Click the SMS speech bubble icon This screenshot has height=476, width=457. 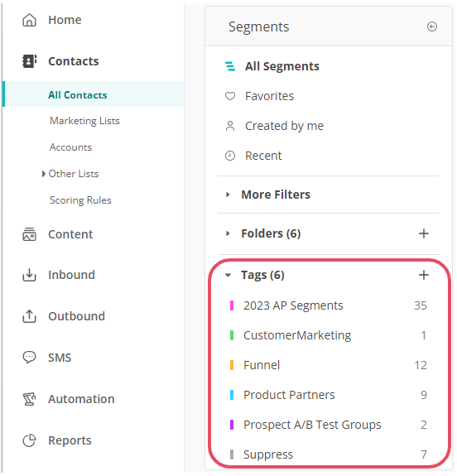tap(29, 358)
